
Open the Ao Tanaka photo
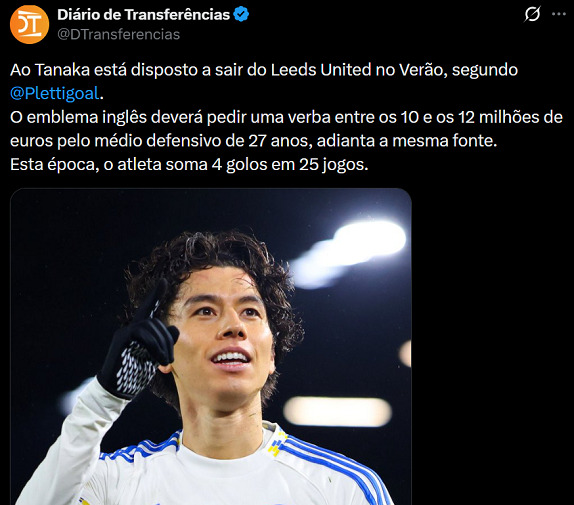211,347
